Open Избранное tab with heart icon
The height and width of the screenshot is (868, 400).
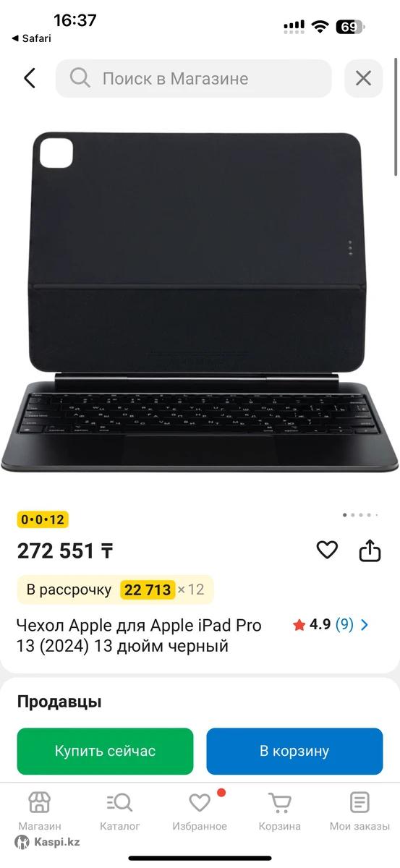click(200, 811)
